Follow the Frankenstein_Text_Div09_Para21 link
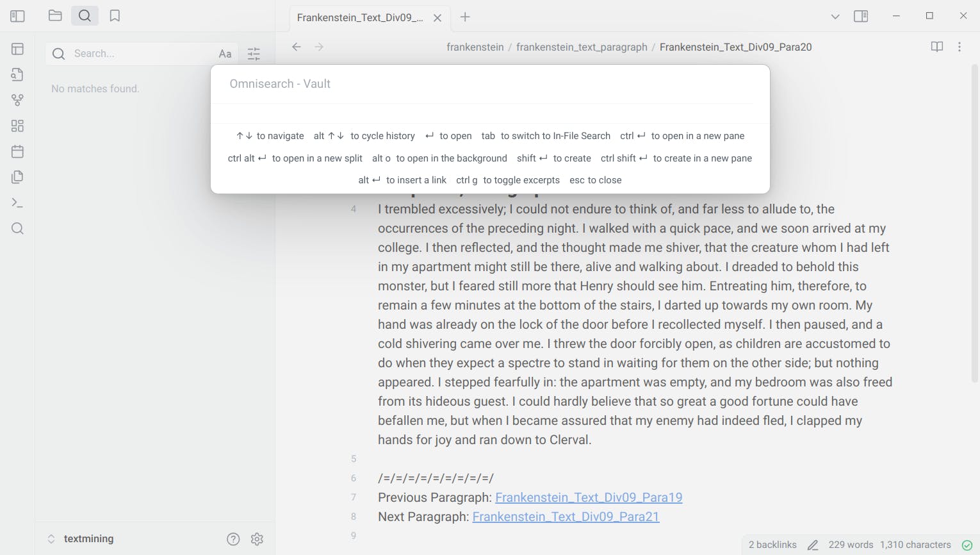 566,517
